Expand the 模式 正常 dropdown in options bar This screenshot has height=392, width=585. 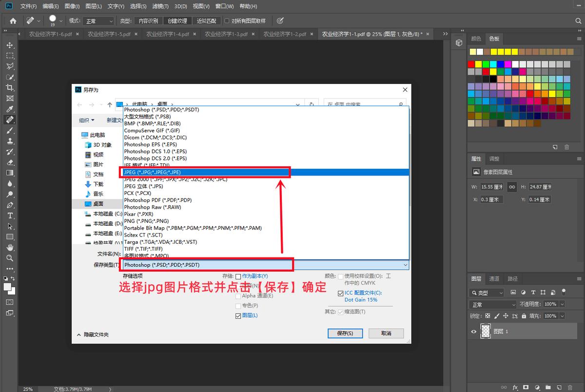(98, 21)
